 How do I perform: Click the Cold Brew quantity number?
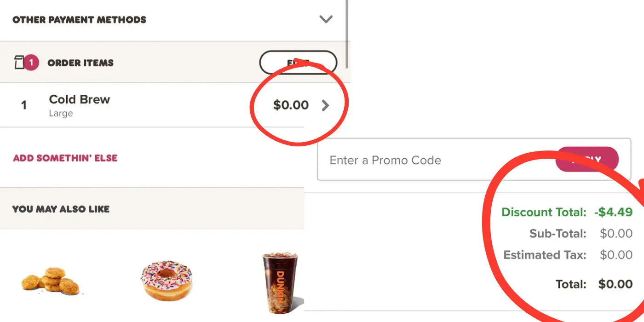click(x=24, y=105)
